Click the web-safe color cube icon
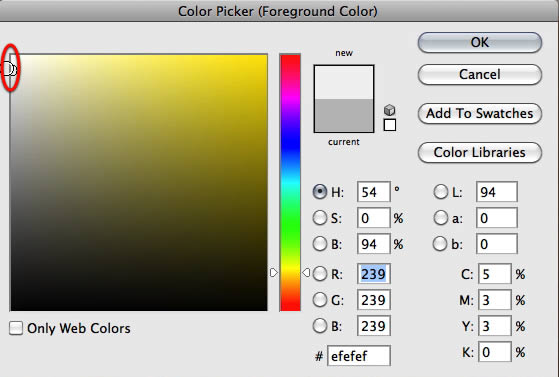Viewport: 559px width, 377px height. (x=390, y=110)
